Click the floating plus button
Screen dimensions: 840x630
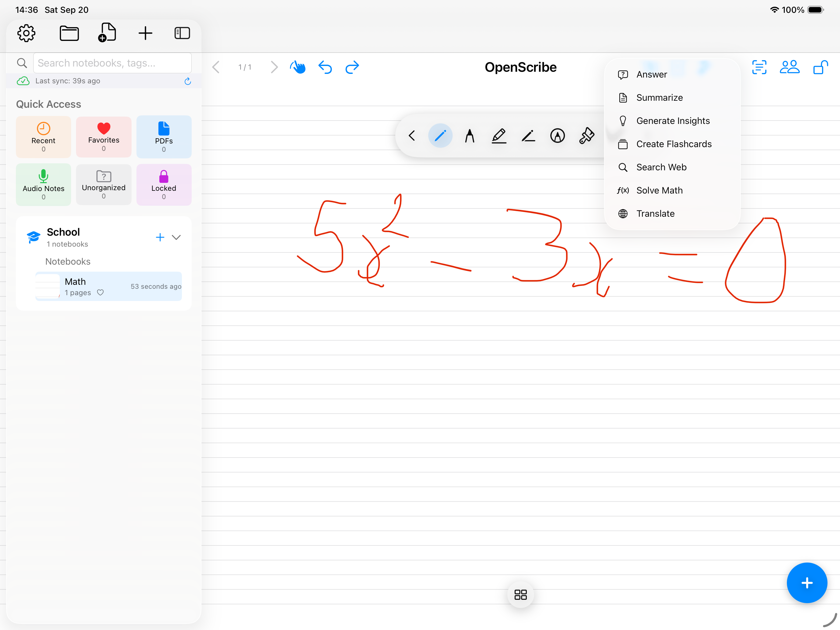tap(807, 583)
